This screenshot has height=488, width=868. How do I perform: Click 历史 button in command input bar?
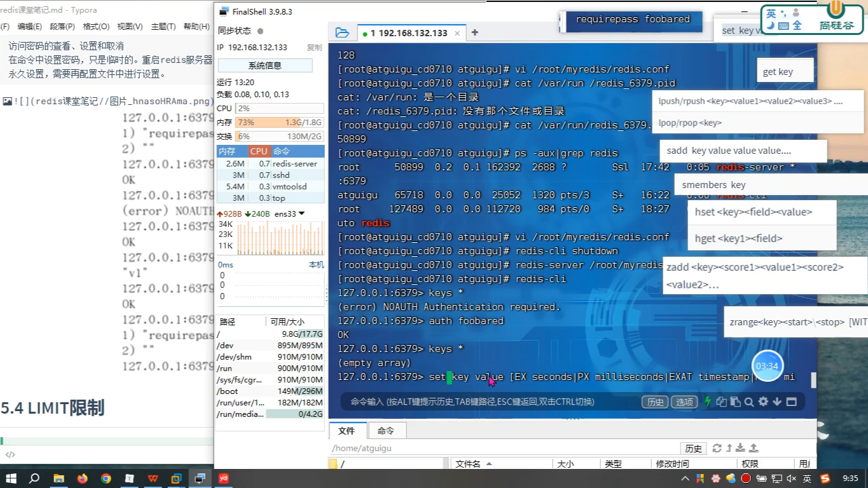[x=655, y=402]
